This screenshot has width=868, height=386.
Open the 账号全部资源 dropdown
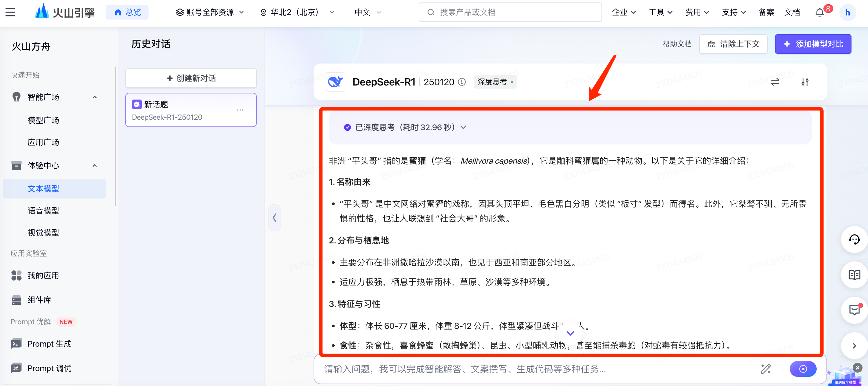click(210, 13)
